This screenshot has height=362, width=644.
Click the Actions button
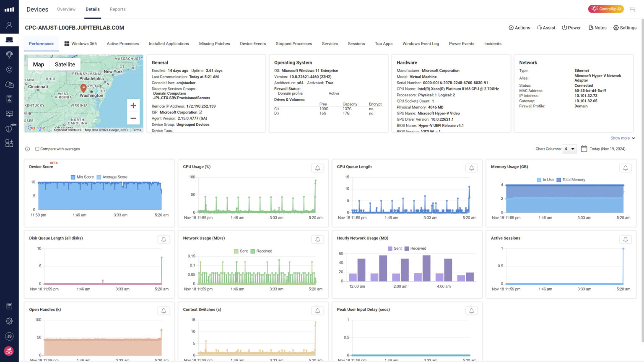pos(519,28)
